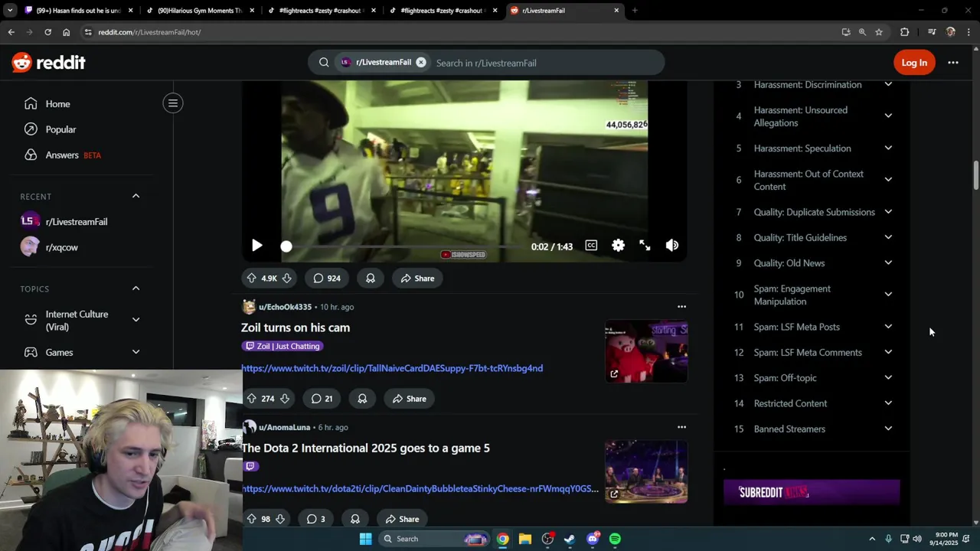Open the 3 comments on the Dota 2 post

(x=316, y=519)
